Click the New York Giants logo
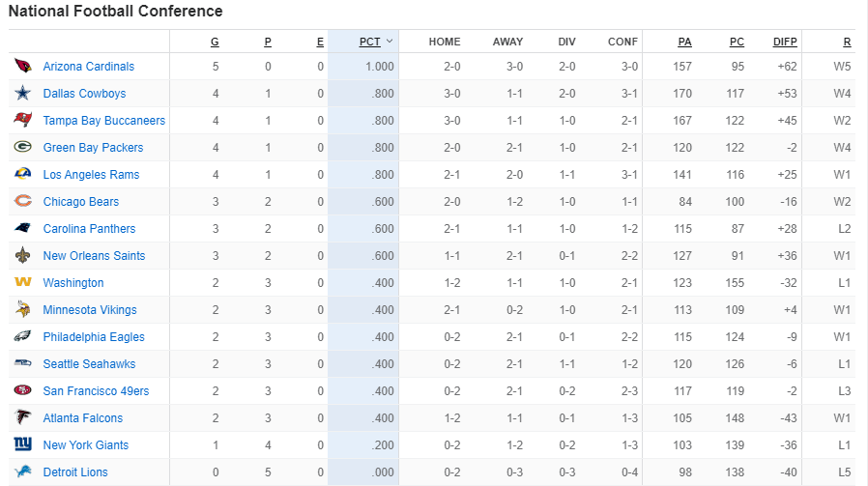Screen dimensions: 868x486 [22, 445]
